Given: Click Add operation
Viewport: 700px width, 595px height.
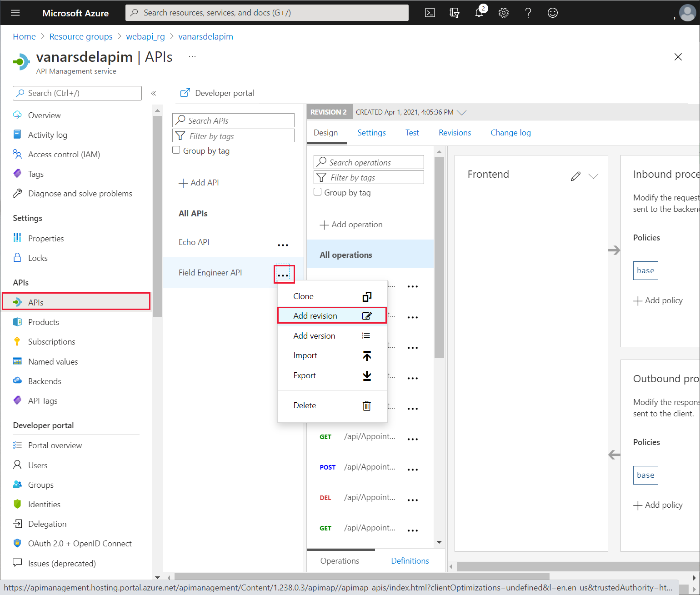Looking at the screenshot, I should click(351, 225).
